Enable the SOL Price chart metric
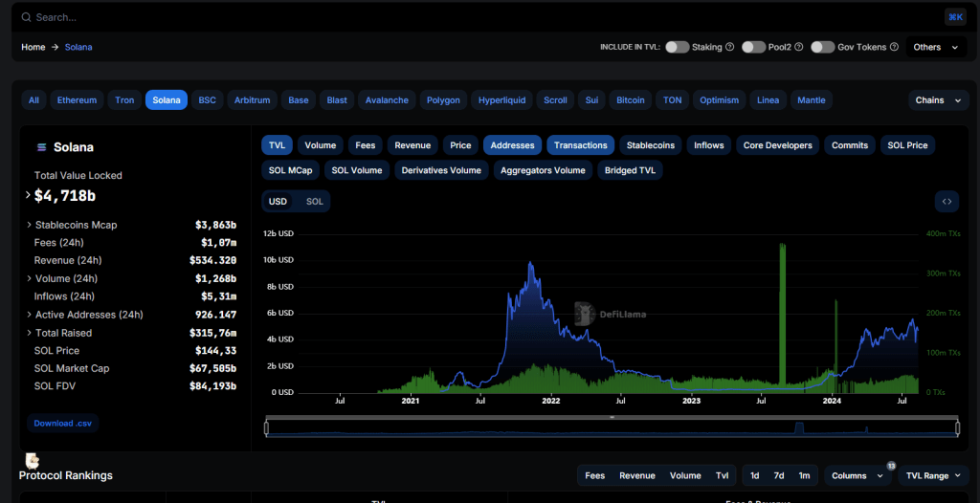980x503 pixels. (907, 145)
